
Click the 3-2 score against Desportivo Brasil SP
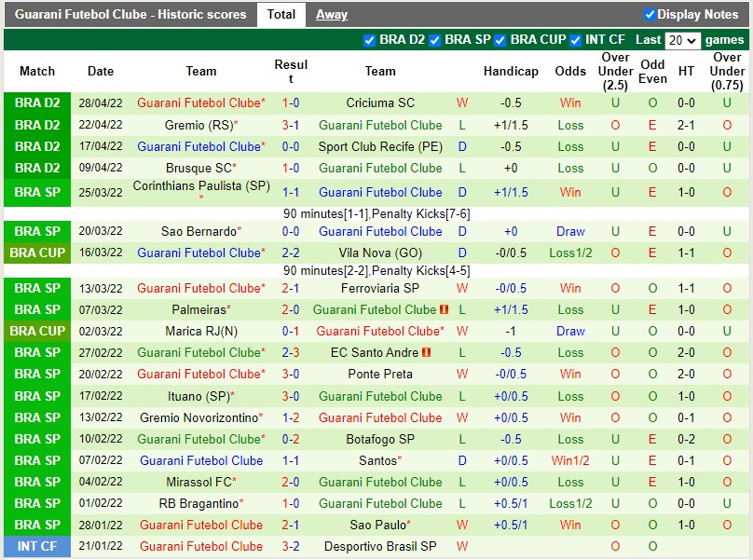(x=291, y=547)
